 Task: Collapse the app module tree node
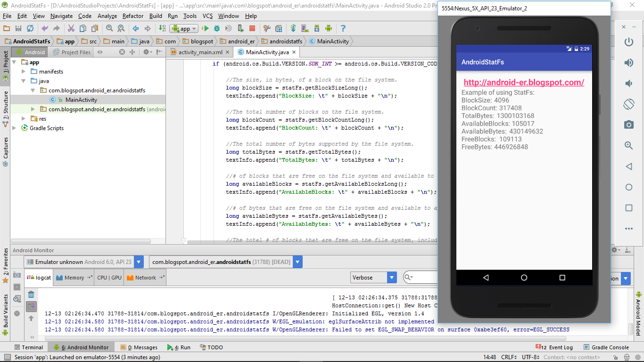14,62
